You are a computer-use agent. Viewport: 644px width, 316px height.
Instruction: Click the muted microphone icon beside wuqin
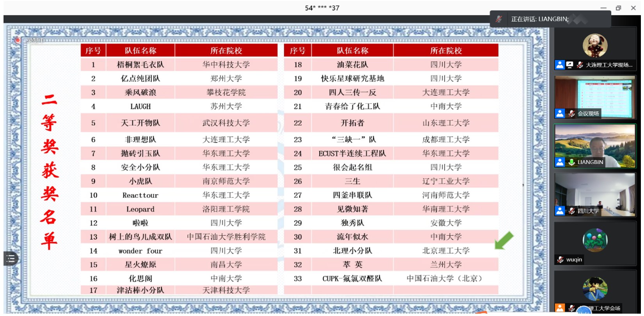[x=560, y=259]
